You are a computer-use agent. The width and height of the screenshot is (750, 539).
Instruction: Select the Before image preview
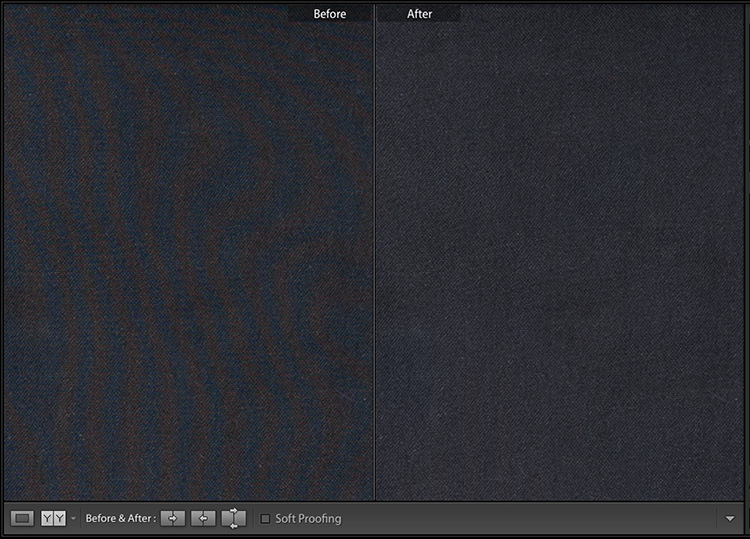point(188,253)
